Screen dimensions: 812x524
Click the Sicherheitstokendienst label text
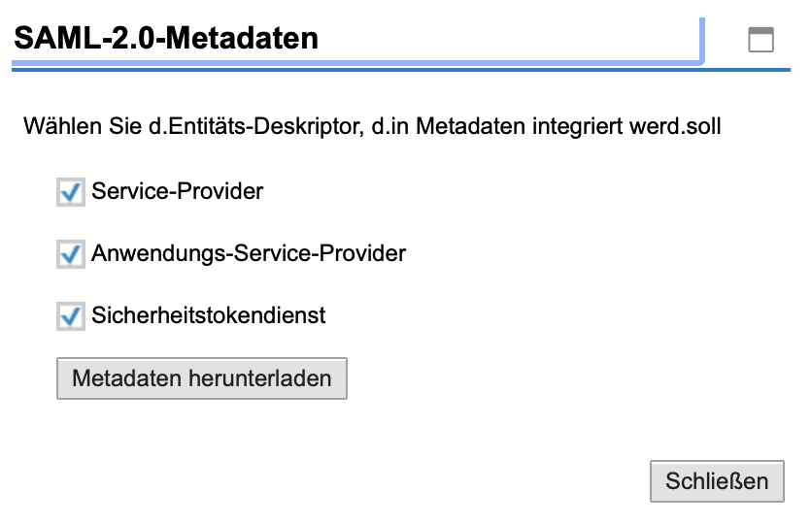click(x=209, y=315)
